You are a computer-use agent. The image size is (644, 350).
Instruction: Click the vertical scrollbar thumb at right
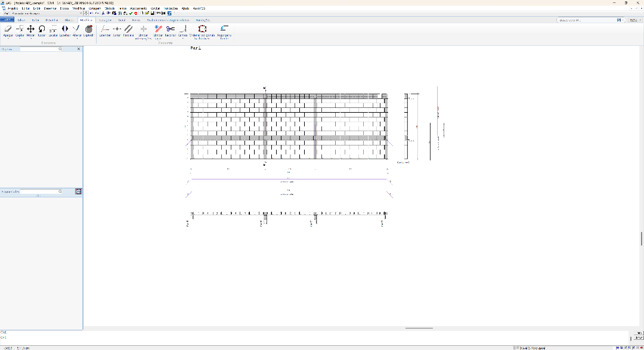tap(642, 239)
